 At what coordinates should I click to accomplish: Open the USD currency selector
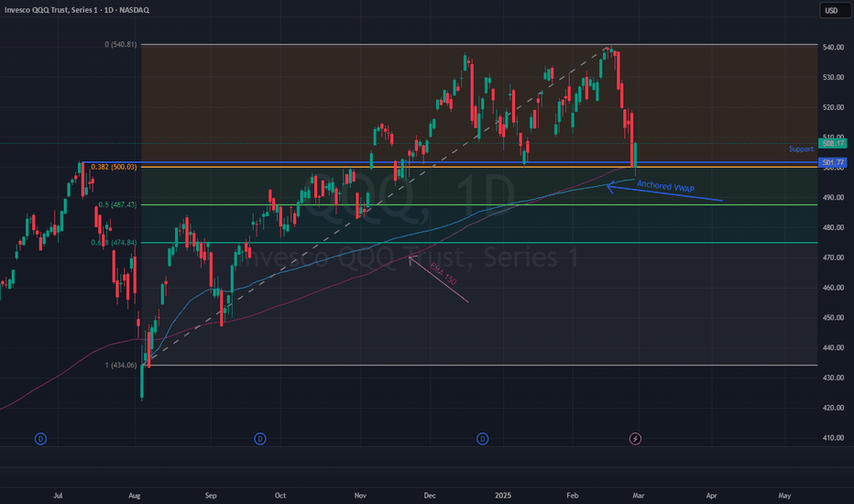(x=836, y=10)
